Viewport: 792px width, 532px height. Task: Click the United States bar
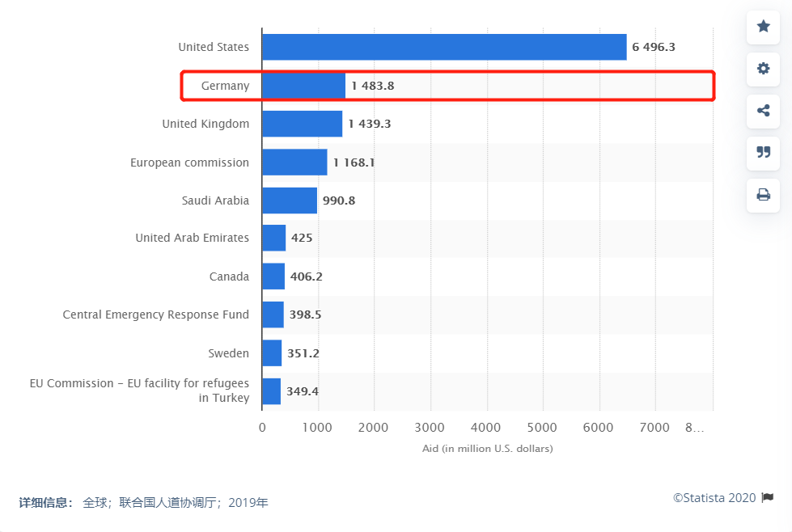click(443, 47)
